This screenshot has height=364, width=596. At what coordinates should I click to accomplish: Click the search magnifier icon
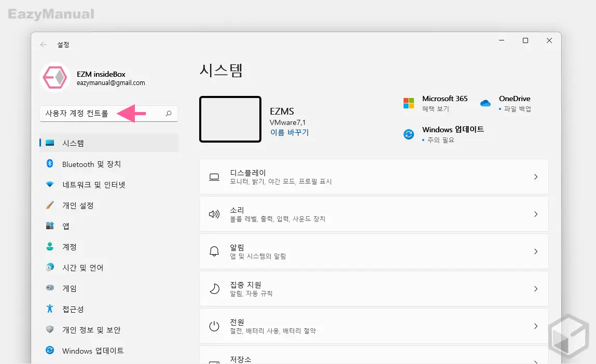coord(168,114)
